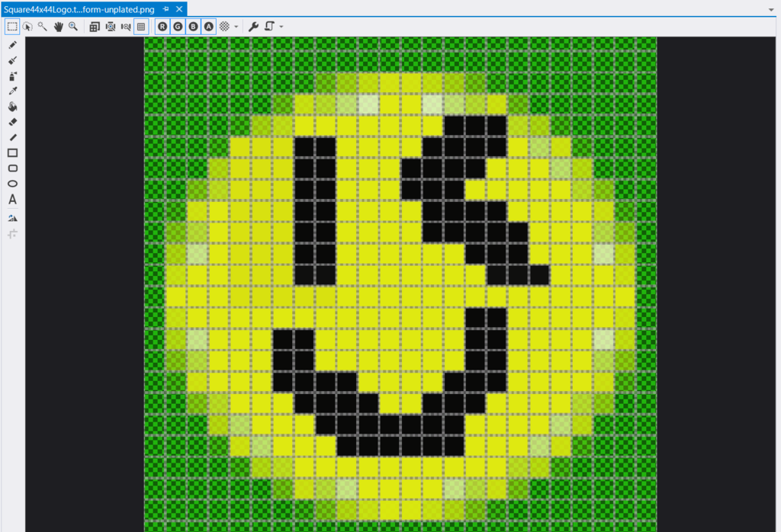Select the Text tool
781x532 pixels.
12,199
